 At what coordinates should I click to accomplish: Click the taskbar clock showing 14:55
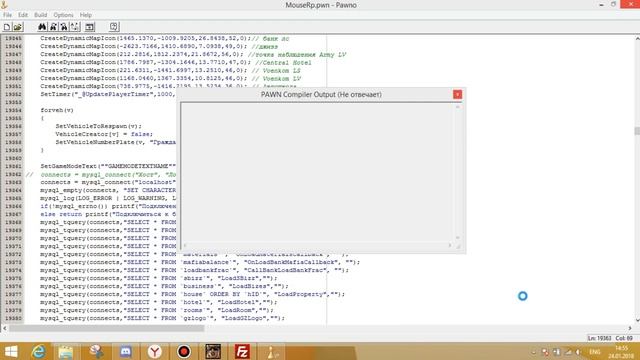[x=621, y=352]
